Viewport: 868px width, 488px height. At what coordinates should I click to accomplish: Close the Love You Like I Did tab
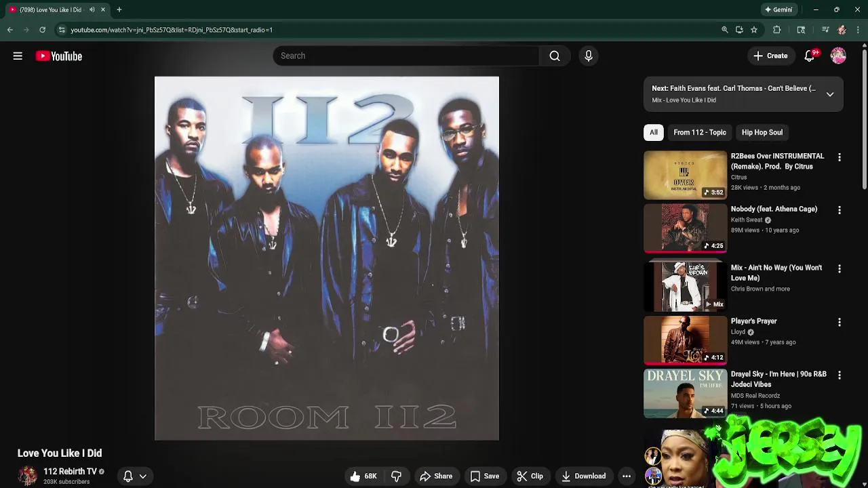point(103,9)
